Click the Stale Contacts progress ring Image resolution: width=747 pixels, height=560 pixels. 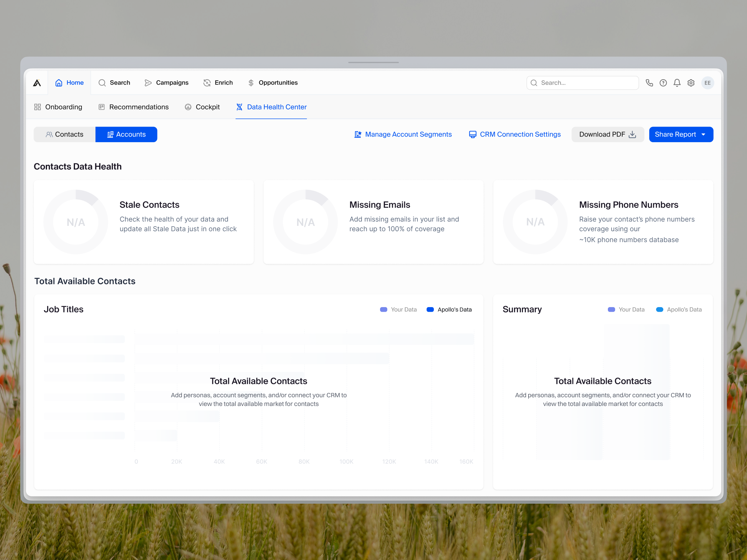[76, 222]
